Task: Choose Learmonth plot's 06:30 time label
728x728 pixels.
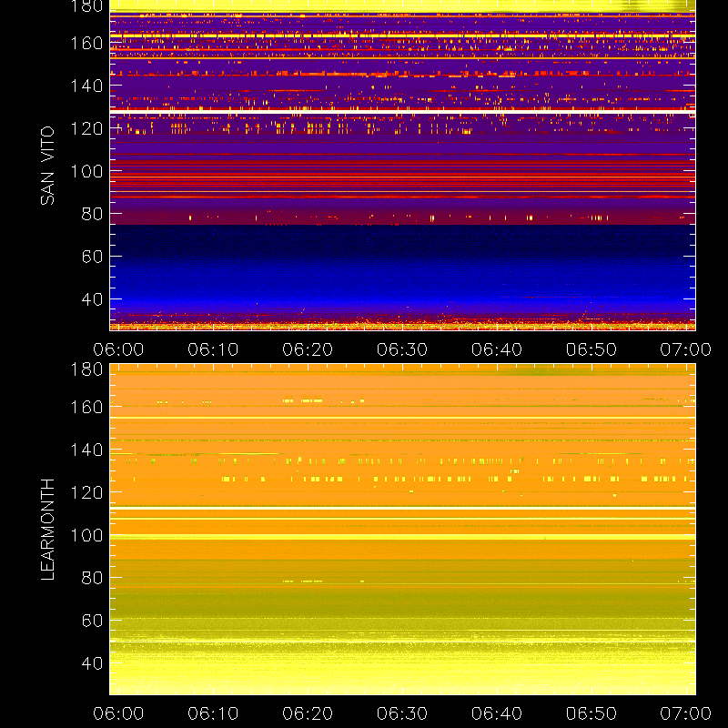Action: click(x=402, y=713)
